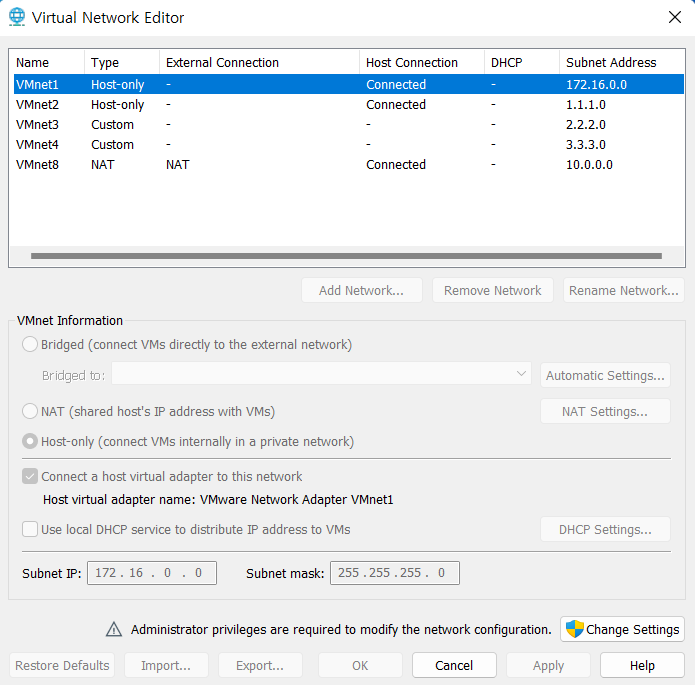Viewport: 695px width, 685px height.
Task: Click the Export button
Action: point(260,665)
